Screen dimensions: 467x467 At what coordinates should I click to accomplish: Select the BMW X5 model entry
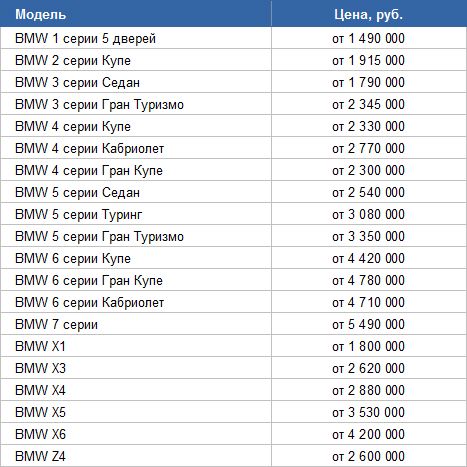[40, 412]
